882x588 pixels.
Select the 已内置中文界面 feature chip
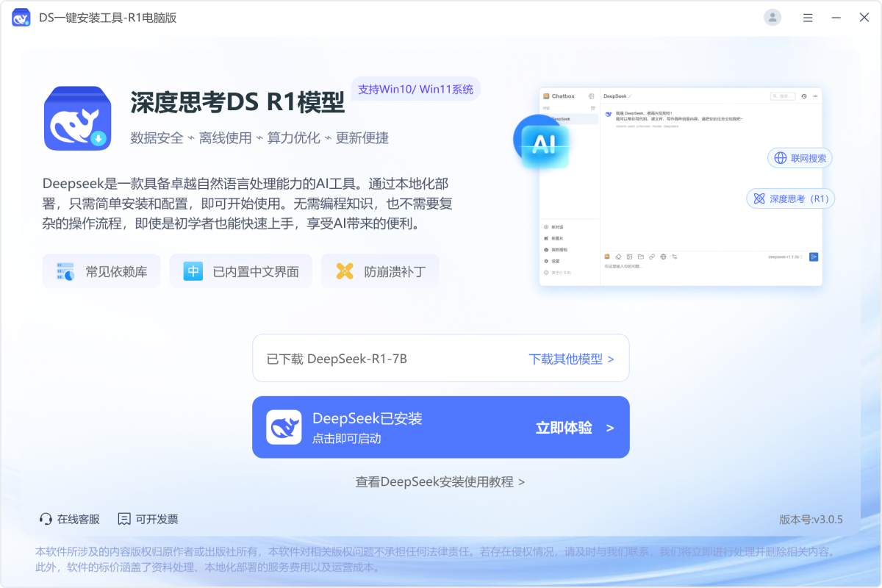241,271
